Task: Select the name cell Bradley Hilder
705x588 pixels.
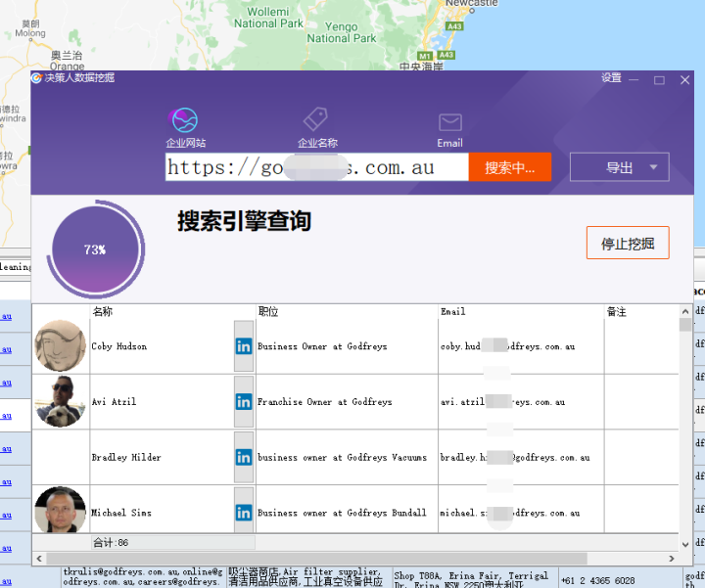Action: coord(126,458)
